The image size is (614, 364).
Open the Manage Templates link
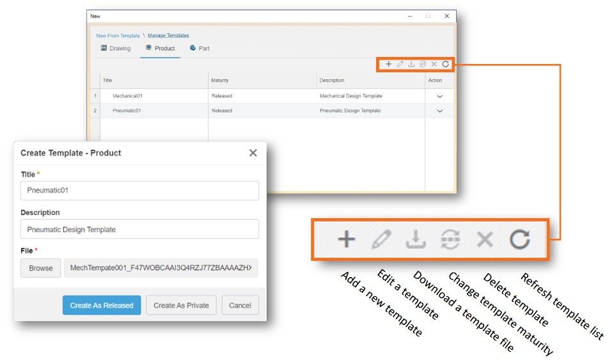168,35
